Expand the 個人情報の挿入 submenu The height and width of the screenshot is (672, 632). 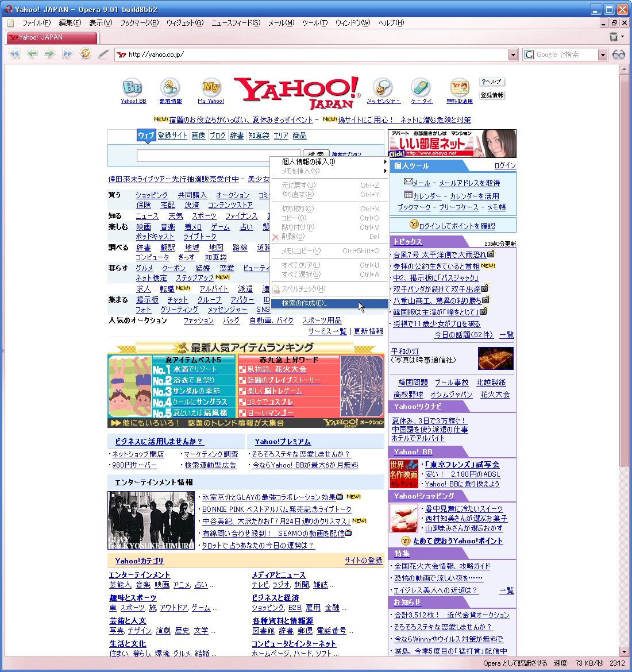pyautogui.click(x=330, y=161)
